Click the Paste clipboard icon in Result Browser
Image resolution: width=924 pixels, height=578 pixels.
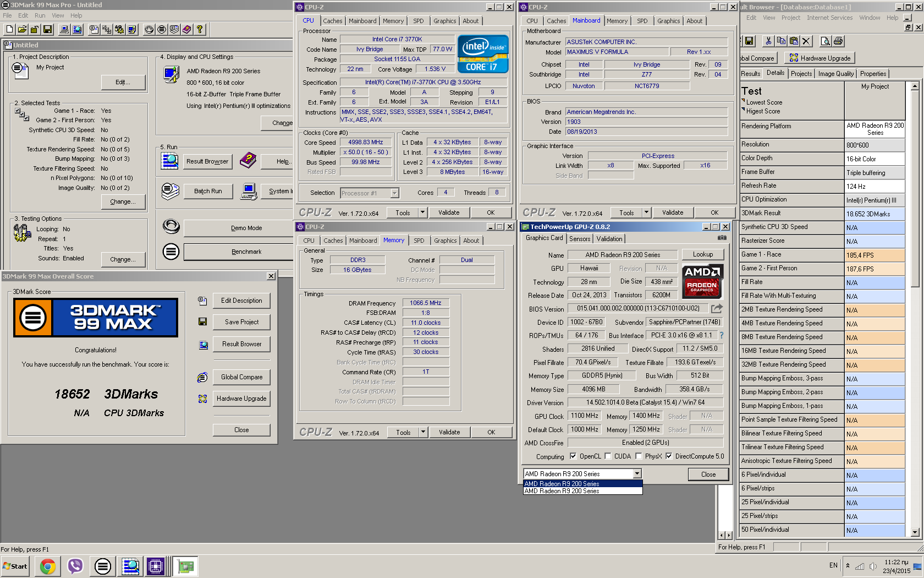click(794, 41)
